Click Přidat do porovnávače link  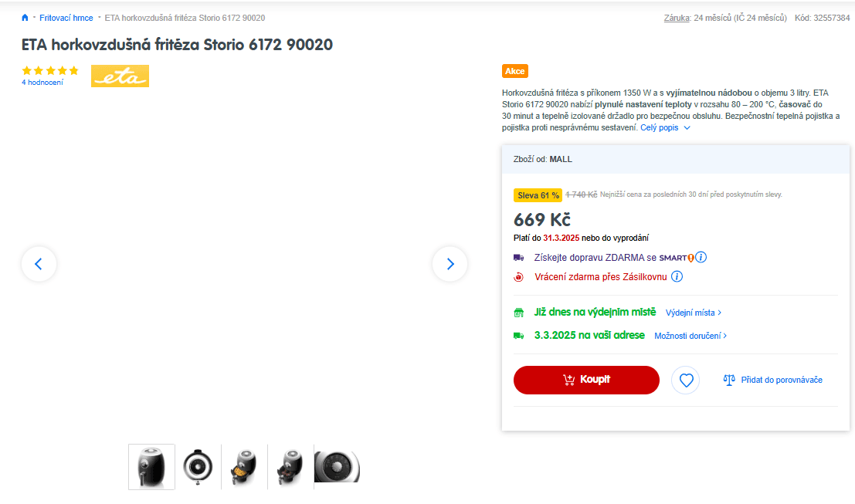click(782, 380)
